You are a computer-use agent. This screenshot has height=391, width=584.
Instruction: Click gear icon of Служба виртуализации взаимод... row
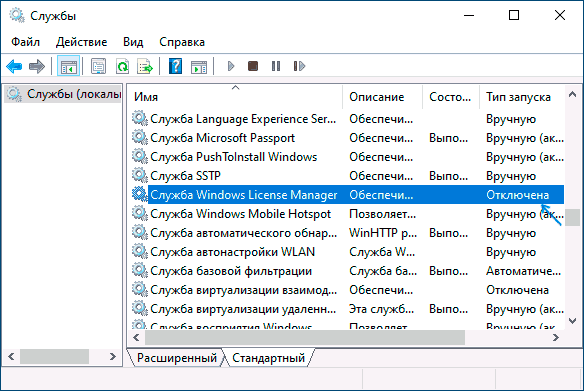pos(140,289)
